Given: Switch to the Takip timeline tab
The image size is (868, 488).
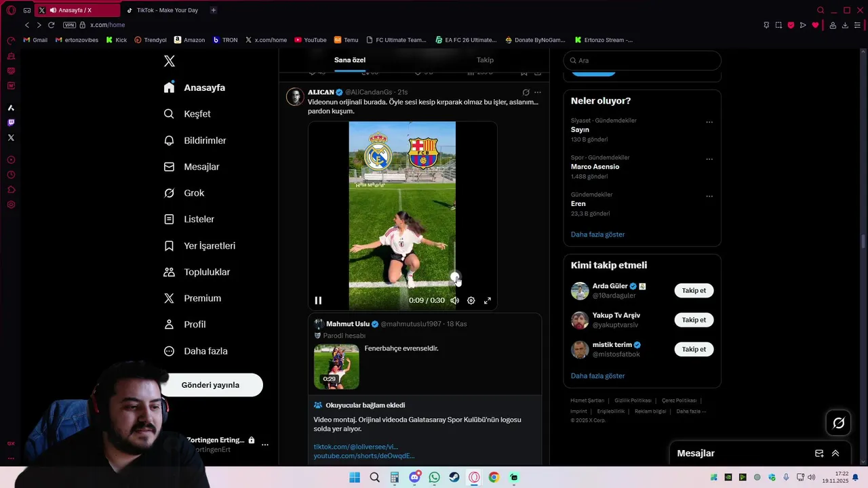Looking at the screenshot, I should click(485, 60).
